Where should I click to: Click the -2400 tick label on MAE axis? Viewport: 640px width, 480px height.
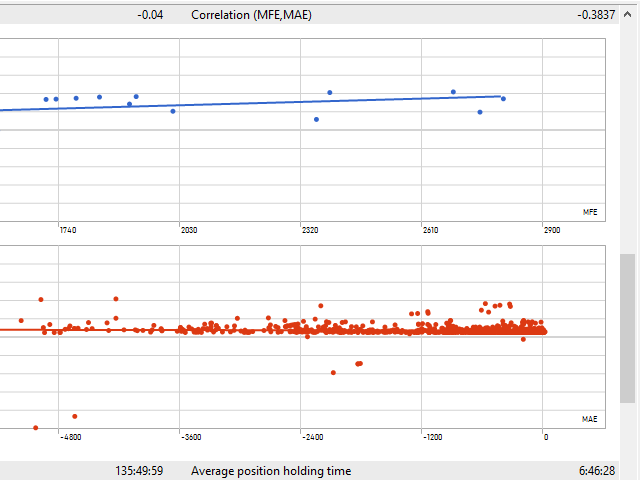(x=311, y=437)
